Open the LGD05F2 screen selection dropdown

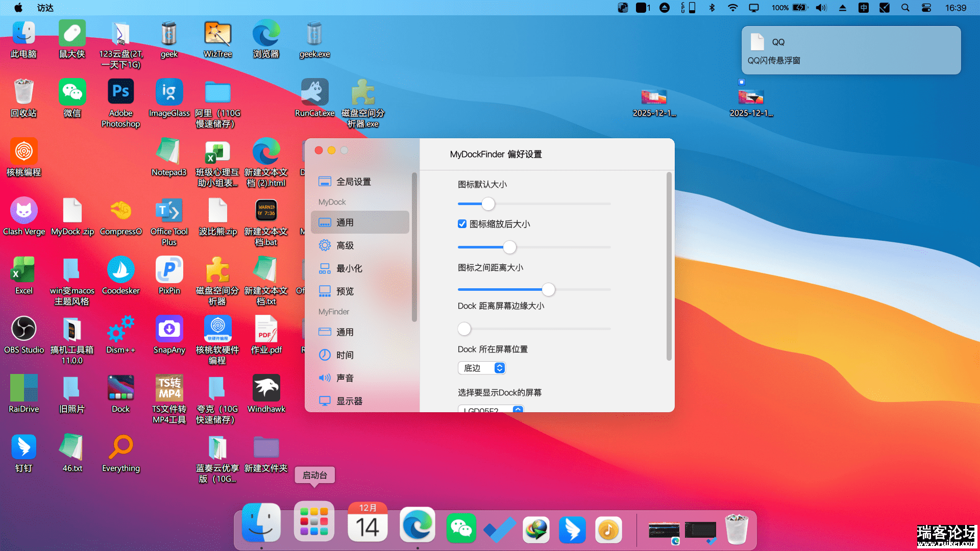click(490, 409)
